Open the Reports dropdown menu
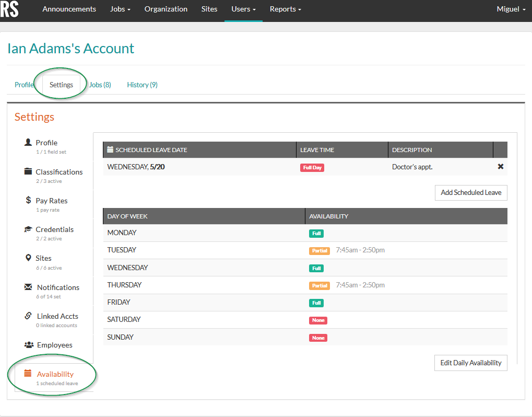Viewport: 532px width, 417px height. [x=286, y=9]
